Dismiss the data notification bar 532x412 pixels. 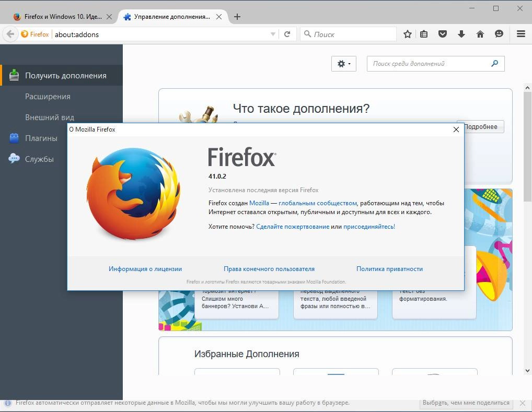pos(522,403)
